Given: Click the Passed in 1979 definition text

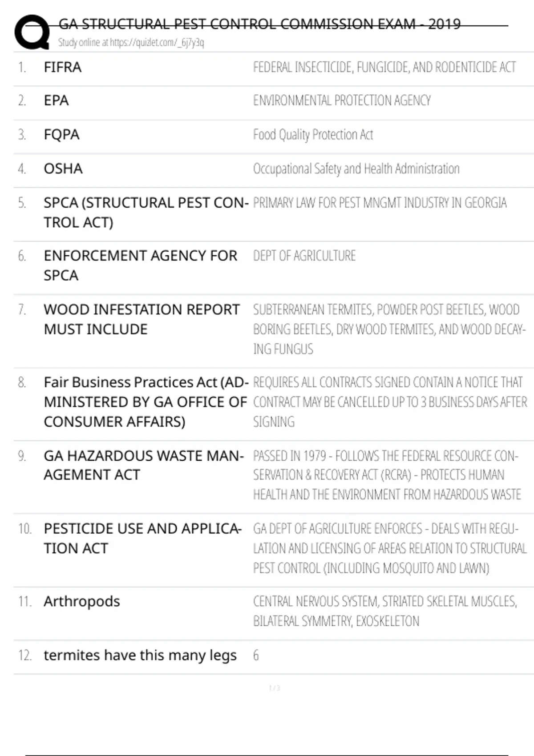Looking at the screenshot, I should (387, 475).
